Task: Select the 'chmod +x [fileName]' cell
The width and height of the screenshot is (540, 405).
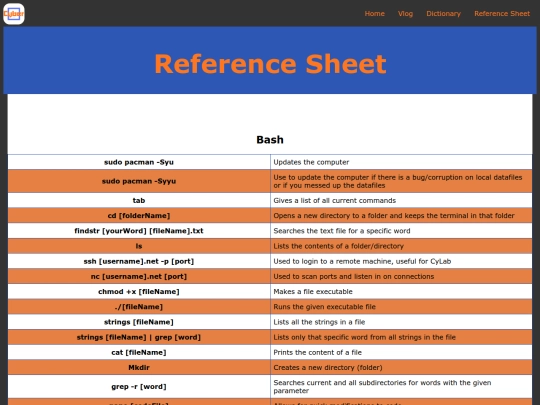Action: point(139,292)
